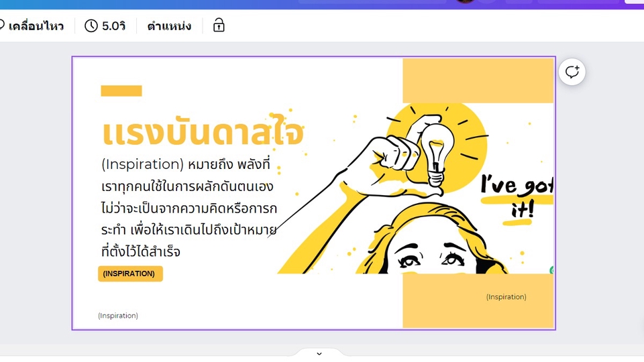This screenshot has width=644, height=362.
Task: Select the "I've got it!" handwritten text
Action: 517,196
